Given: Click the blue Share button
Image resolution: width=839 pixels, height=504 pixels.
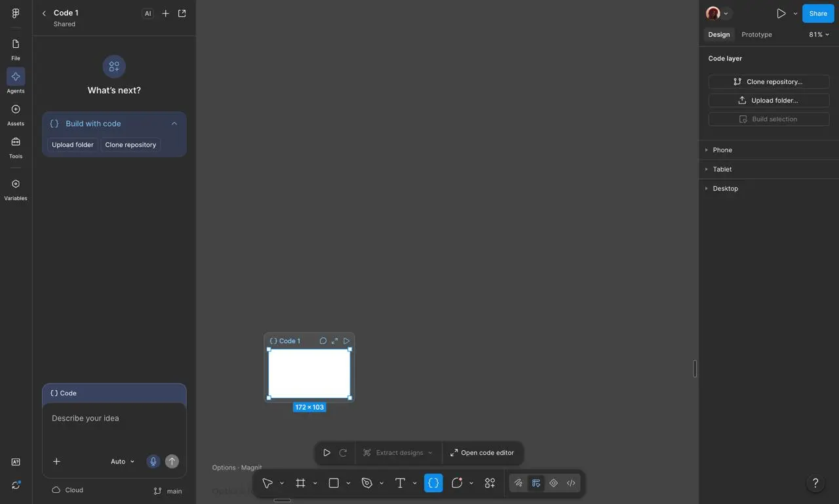Looking at the screenshot, I should pos(818,13).
